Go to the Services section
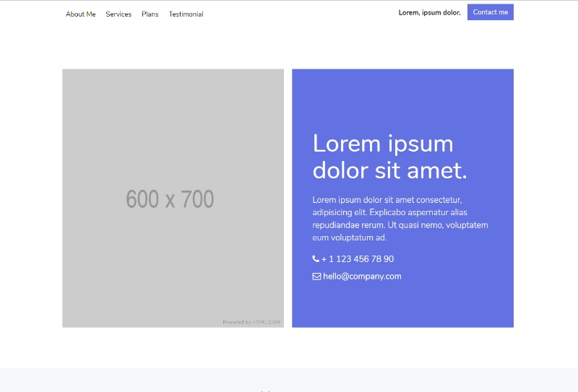 (x=118, y=14)
